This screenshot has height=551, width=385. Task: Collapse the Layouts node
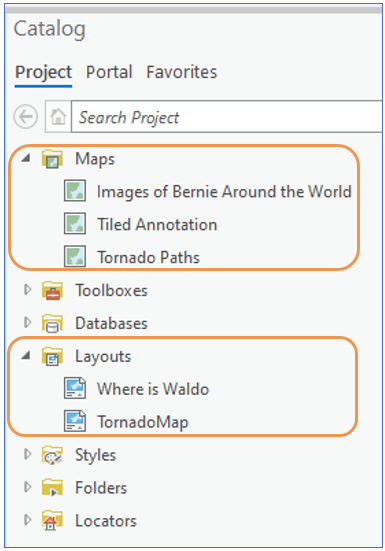26,356
